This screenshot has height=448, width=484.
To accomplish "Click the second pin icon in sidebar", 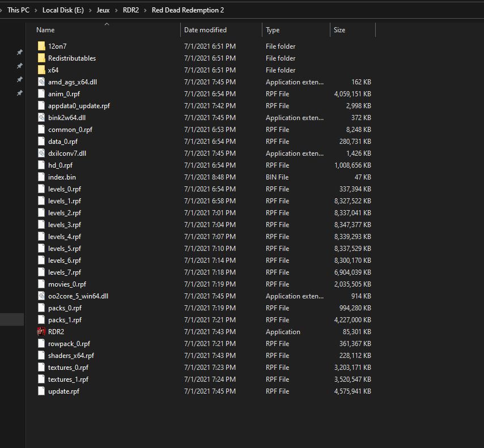I will tap(19, 66).
